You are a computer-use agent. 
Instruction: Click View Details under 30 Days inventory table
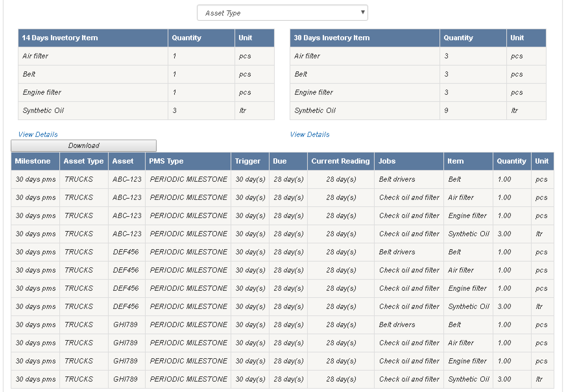click(310, 134)
